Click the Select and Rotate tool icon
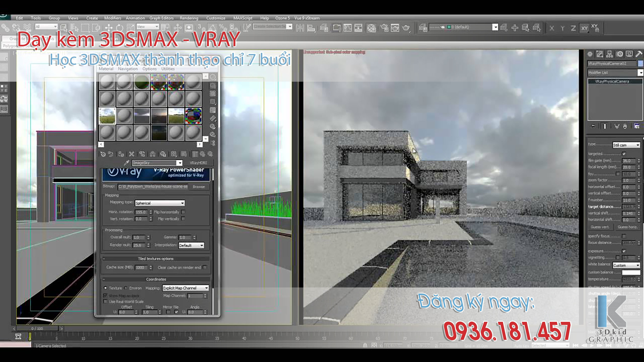This screenshot has width=644, height=362. tap(119, 27)
